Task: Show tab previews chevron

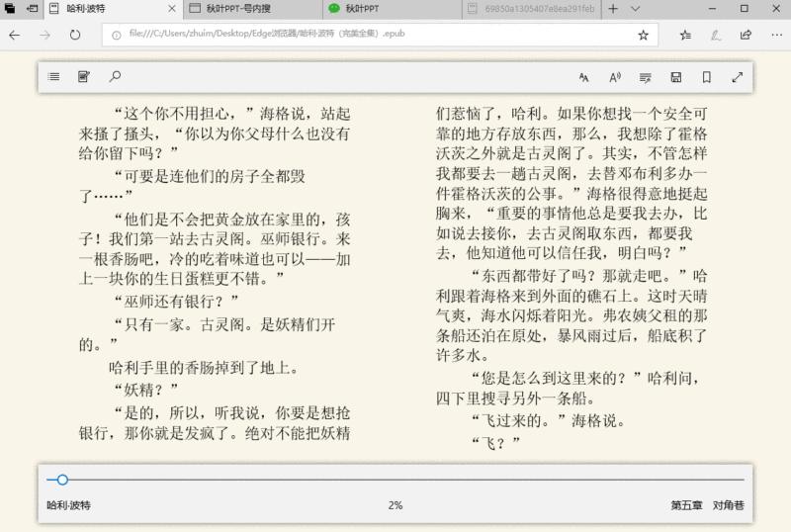Action: (635, 9)
